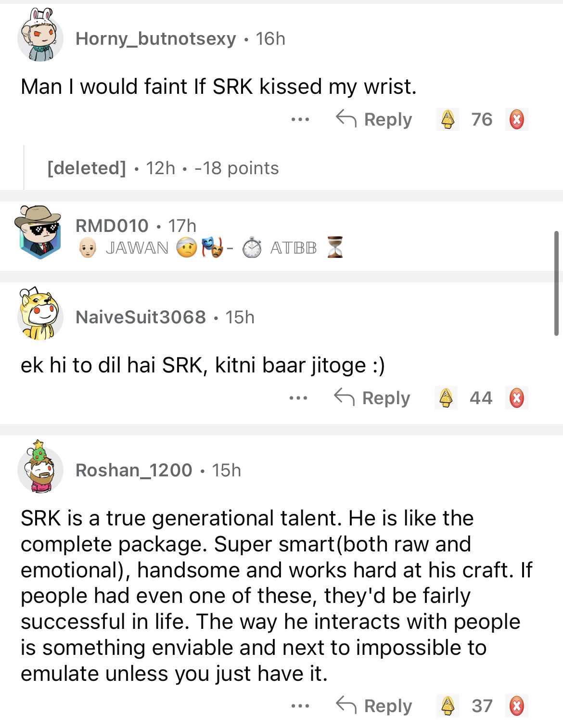Image resolution: width=563 pixels, height=728 pixels.
Task: Expand RMD010's collapsed comment
Action: (x=289, y=236)
